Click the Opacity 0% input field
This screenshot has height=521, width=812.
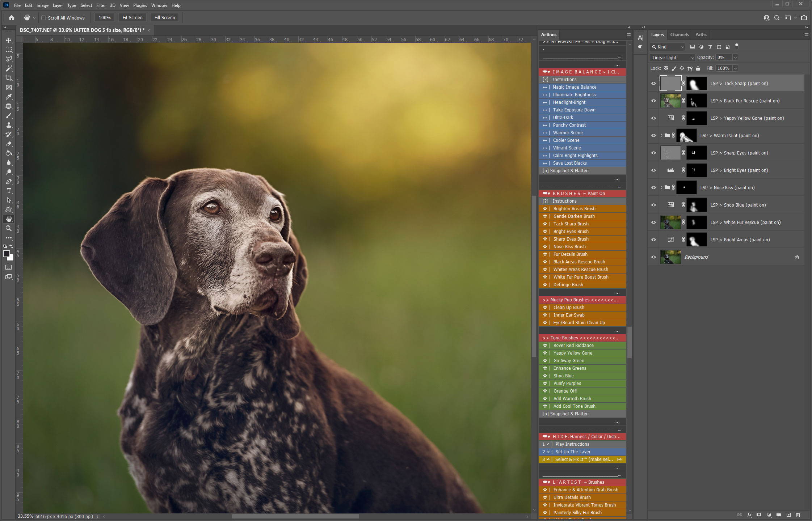[x=724, y=58]
